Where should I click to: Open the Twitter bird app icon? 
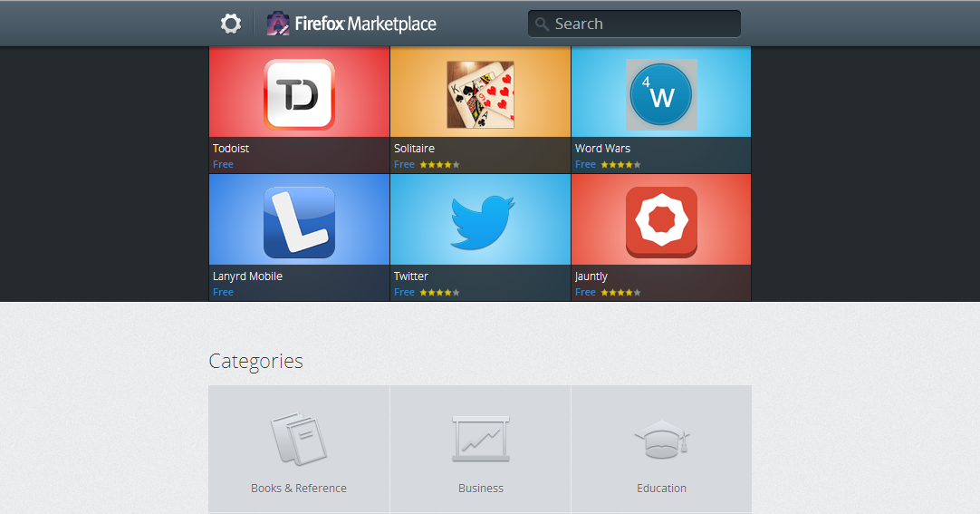click(482, 222)
